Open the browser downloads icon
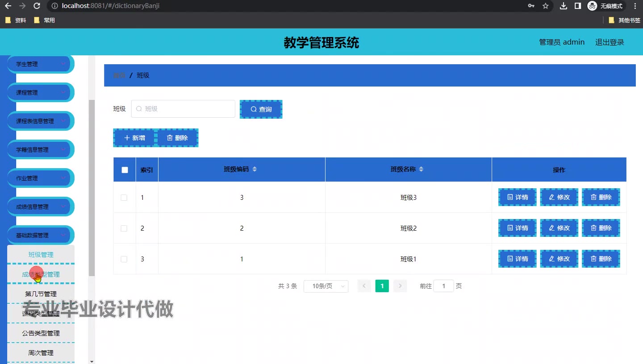 coord(564,6)
